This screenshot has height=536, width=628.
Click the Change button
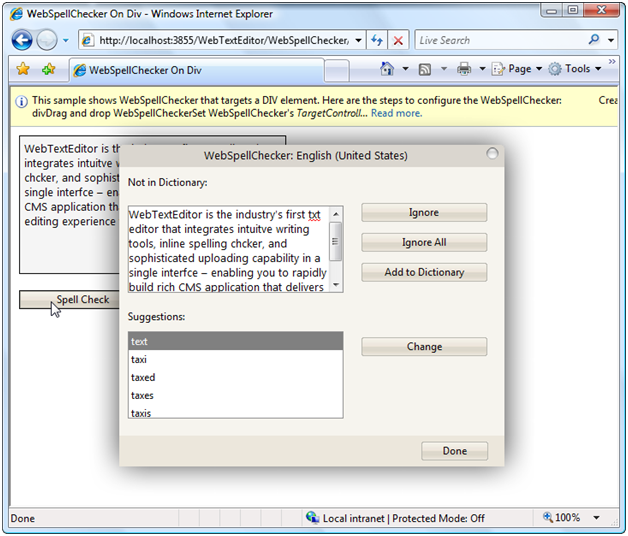click(424, 347)
